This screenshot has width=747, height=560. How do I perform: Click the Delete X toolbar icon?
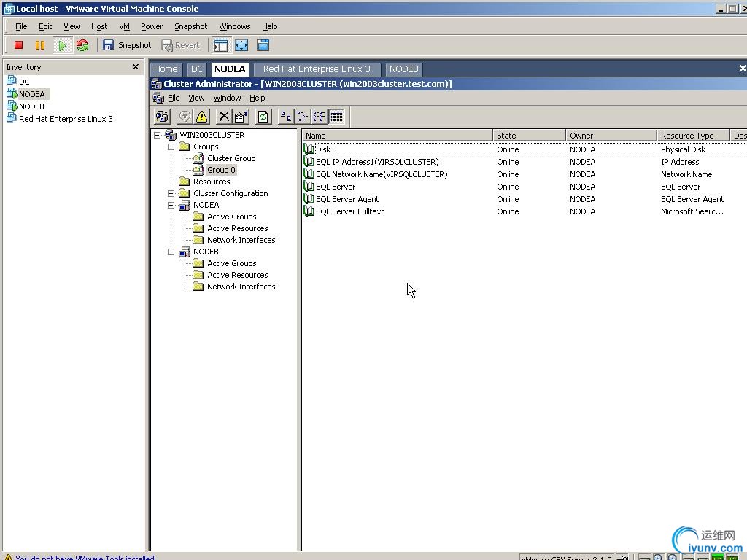pyautogui.click(x=223, y=116)
